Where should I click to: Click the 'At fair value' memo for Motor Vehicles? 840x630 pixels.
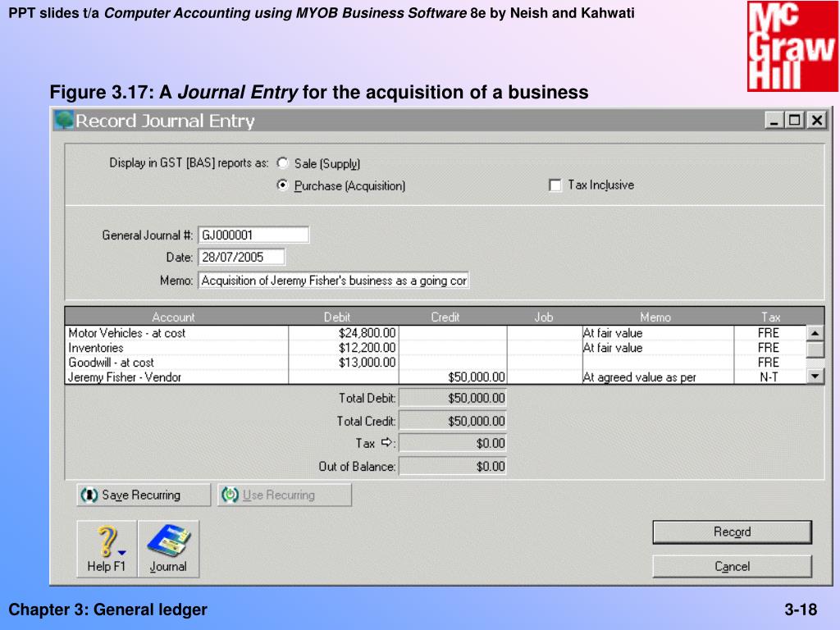click(x=612, y=333)
